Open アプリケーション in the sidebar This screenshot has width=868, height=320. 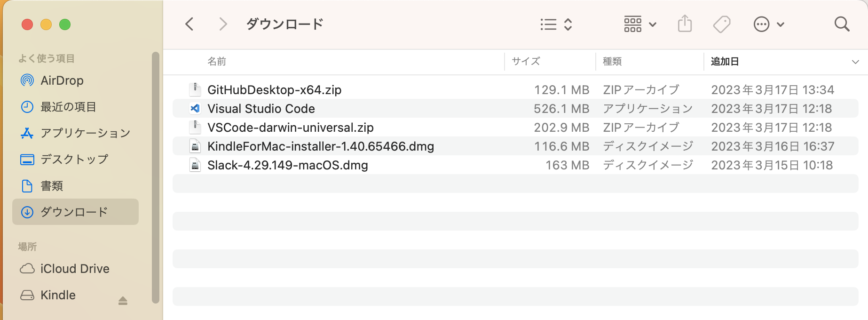[x=75, y=133]
